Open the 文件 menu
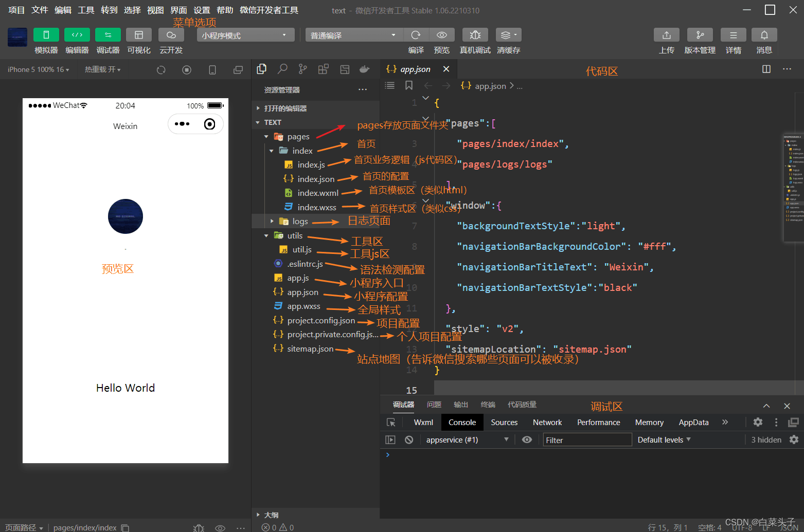Image resolution: width=804 pixels, height=532 pixels. (40, 10)
